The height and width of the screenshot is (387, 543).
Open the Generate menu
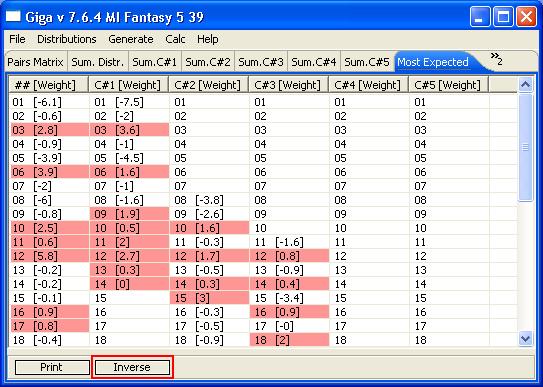click(x=131, y=39)
